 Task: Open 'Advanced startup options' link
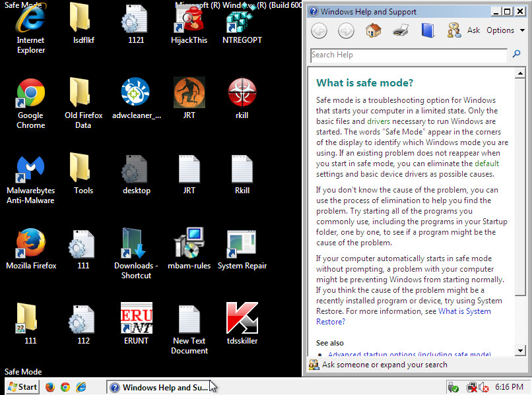409,355
